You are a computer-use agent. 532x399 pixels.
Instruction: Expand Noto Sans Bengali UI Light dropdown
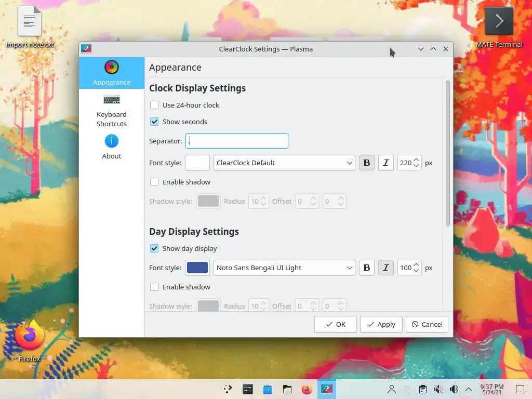[284, 268]
